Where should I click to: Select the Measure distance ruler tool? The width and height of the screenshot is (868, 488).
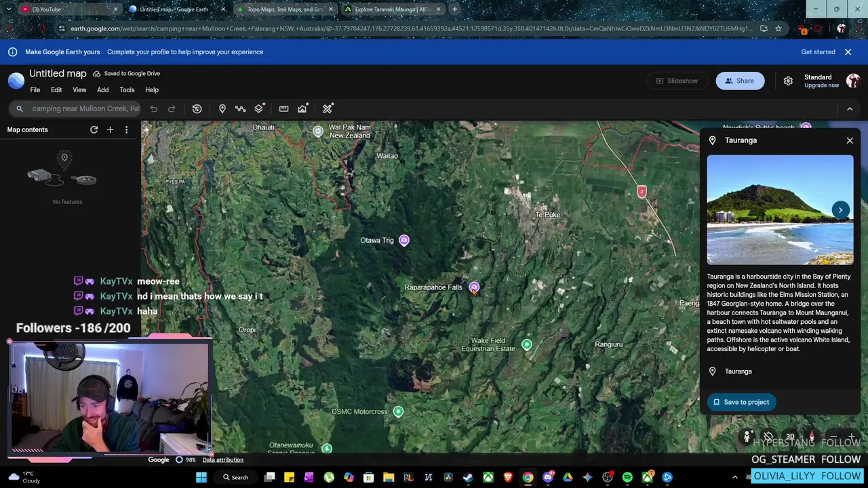283,108
